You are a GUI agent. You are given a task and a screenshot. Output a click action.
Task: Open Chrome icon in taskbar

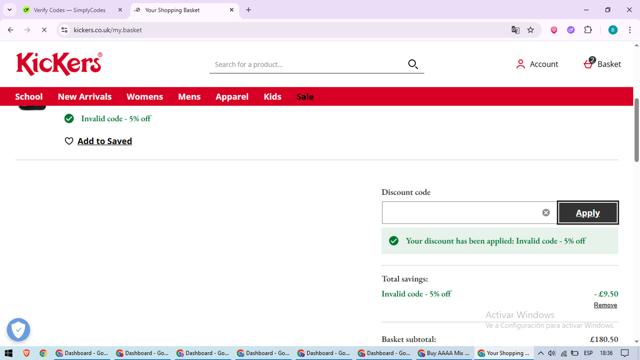click(x=43, y=353)
